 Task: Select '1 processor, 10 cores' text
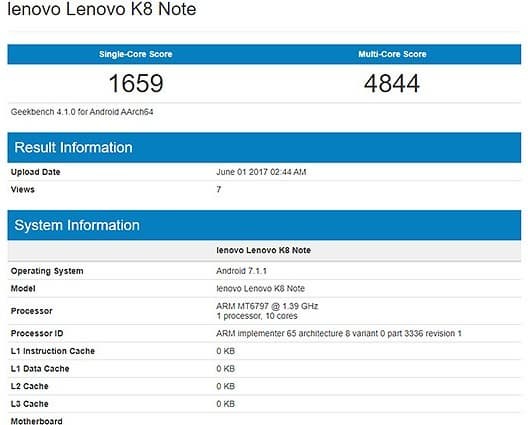click(257, 316)
